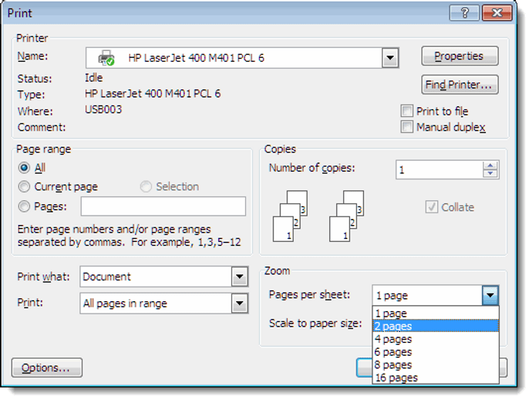This screenshot has width=532, height=399.
Task: Collapse the Pages per sheet dropdown arrow
Action: 490,295
